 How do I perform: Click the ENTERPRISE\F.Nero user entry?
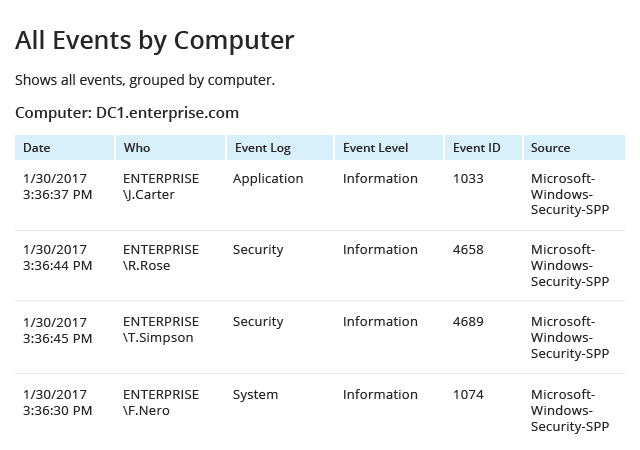pos(161,403)
